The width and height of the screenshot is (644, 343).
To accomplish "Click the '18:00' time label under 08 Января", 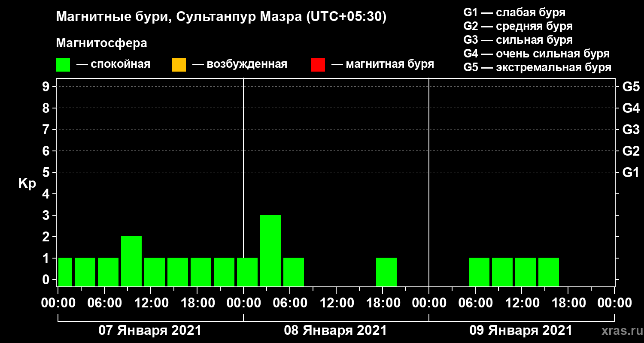I will coord(383,303).
